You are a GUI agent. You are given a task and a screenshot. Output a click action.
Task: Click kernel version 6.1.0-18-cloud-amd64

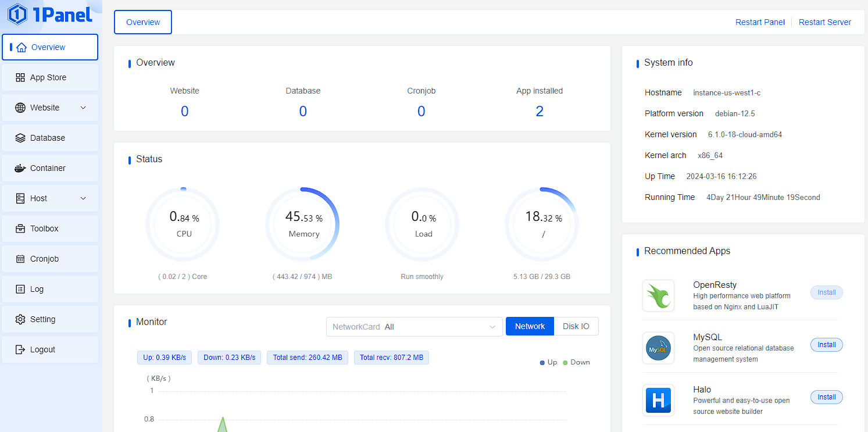click(x=745, y=135)
